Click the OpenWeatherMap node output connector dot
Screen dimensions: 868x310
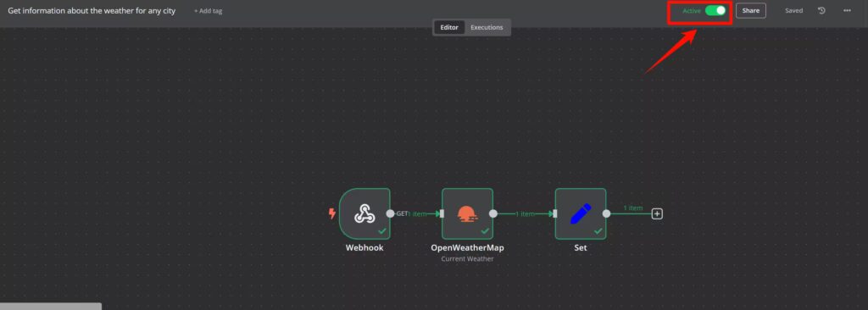coord(493,213)
